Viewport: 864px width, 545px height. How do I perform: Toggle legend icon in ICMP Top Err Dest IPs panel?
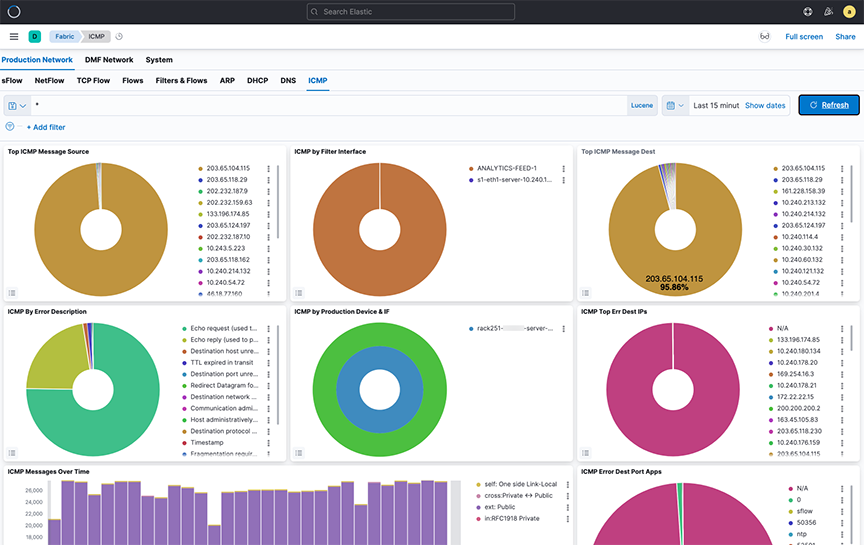(x=585, y=452)
